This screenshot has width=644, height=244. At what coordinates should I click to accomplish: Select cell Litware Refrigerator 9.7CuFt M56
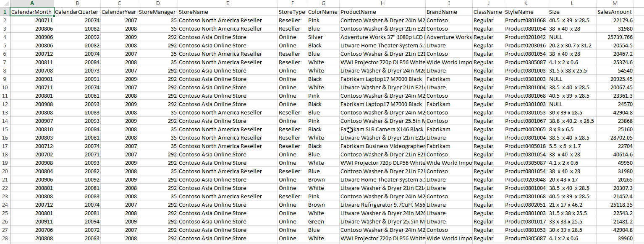tap(382, 205)
